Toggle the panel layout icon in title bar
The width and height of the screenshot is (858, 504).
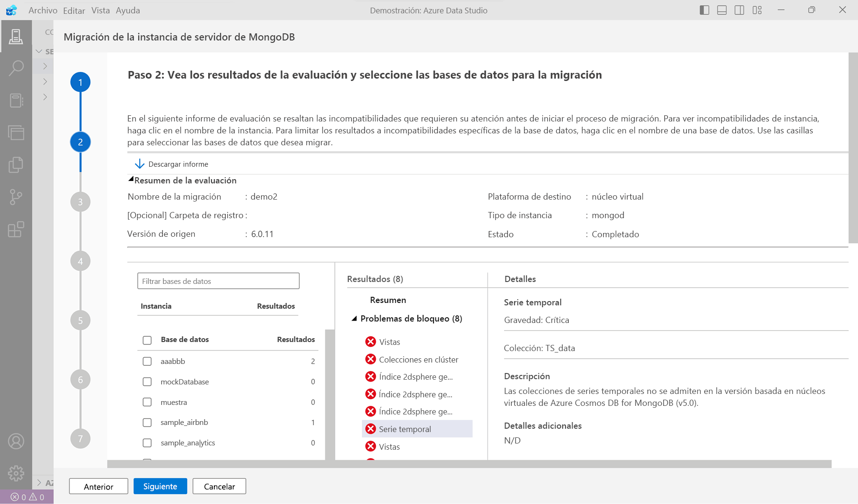pos(722,10)
